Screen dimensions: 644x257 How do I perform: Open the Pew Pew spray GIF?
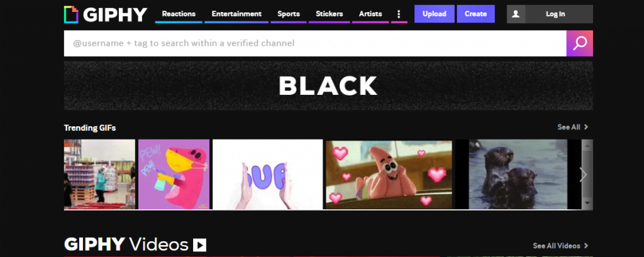click(x=174, y=175)
